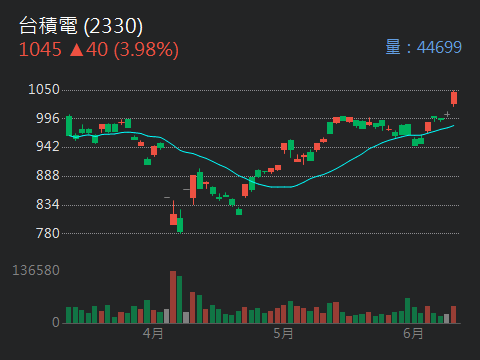The width and height of the screenshot is (480, 360).
Task: Click the 6月 label on time axis
Action: [x=413, y=333]
